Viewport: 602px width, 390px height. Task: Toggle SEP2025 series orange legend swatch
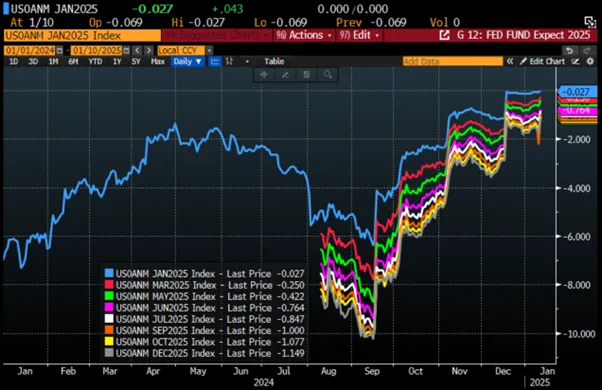(109, 330)
